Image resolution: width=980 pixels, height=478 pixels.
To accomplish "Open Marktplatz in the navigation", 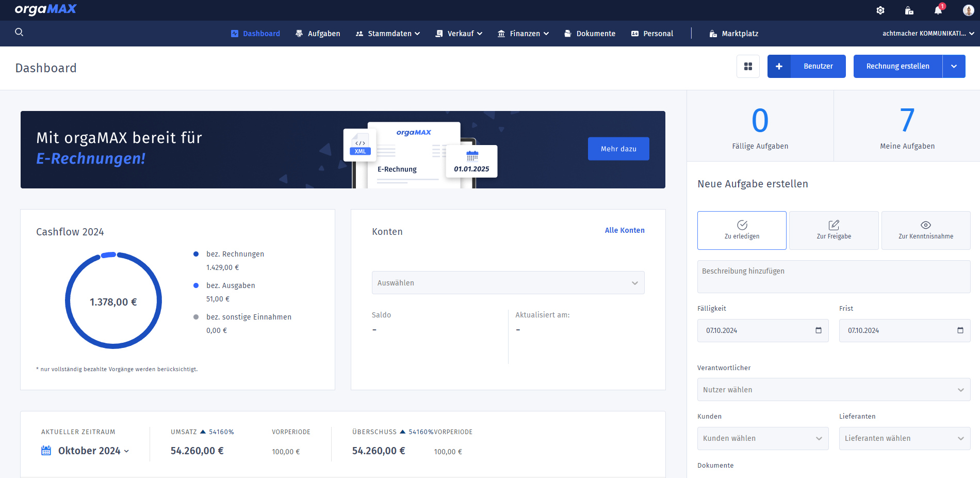I will (733, 34).
